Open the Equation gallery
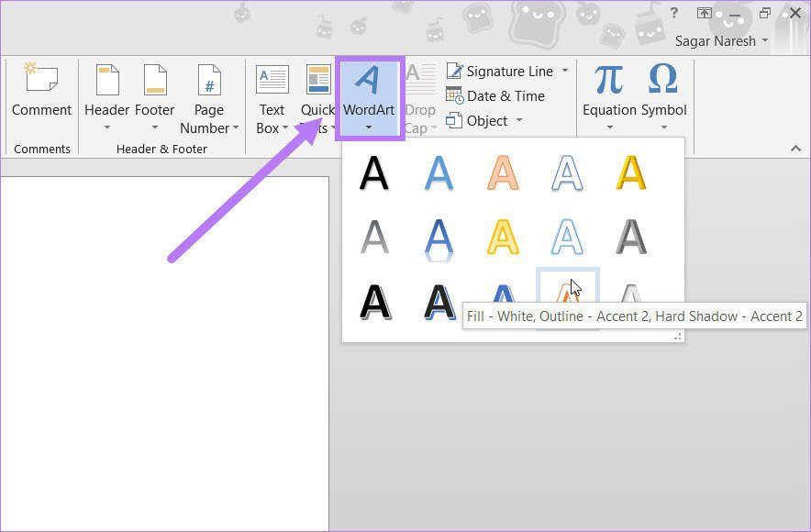 point(609,96)
